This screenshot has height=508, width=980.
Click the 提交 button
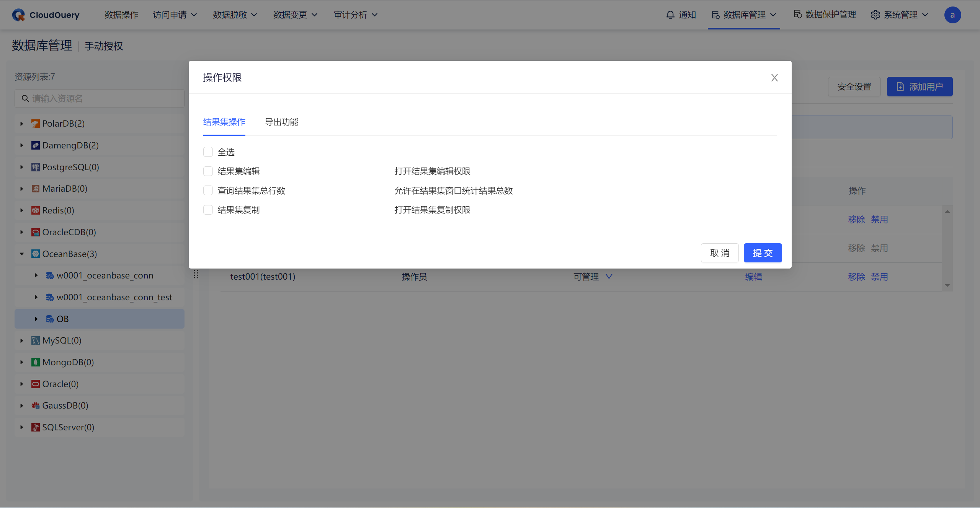pyautogui.click(x=762, y=253)
